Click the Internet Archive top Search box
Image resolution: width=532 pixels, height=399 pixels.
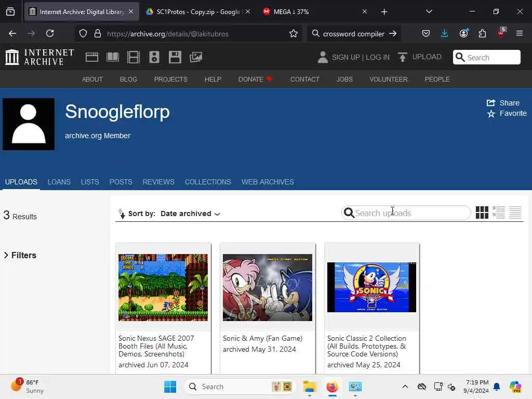(486, 57)
